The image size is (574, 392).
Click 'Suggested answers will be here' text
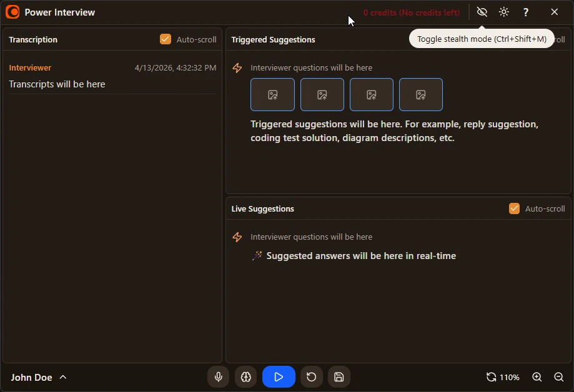coord(361,256)
